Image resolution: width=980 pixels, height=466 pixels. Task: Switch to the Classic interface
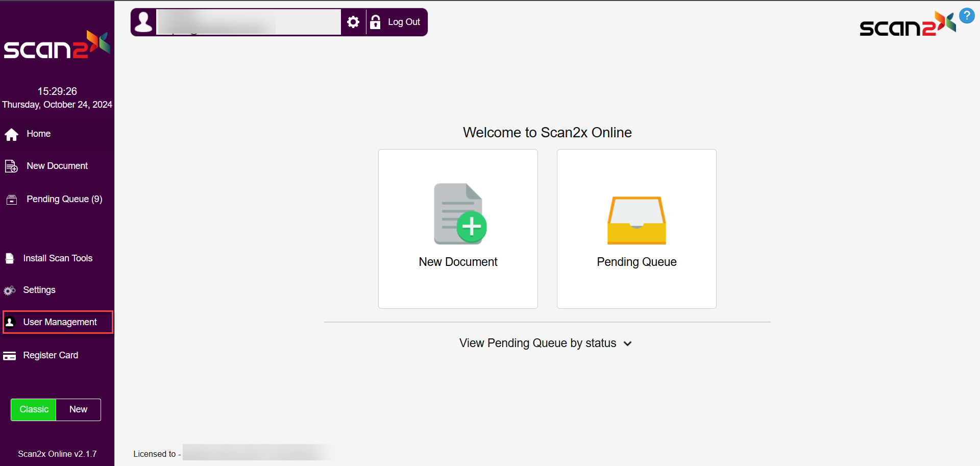[x=34, y=409]
